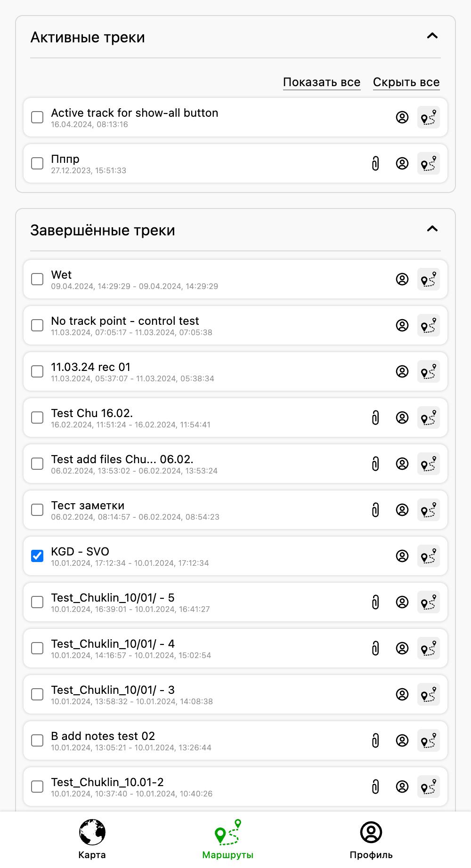Screen dimensions: 471x868
Task: Select Test Chu 16.02. checkbox
Action: [37, 418]
